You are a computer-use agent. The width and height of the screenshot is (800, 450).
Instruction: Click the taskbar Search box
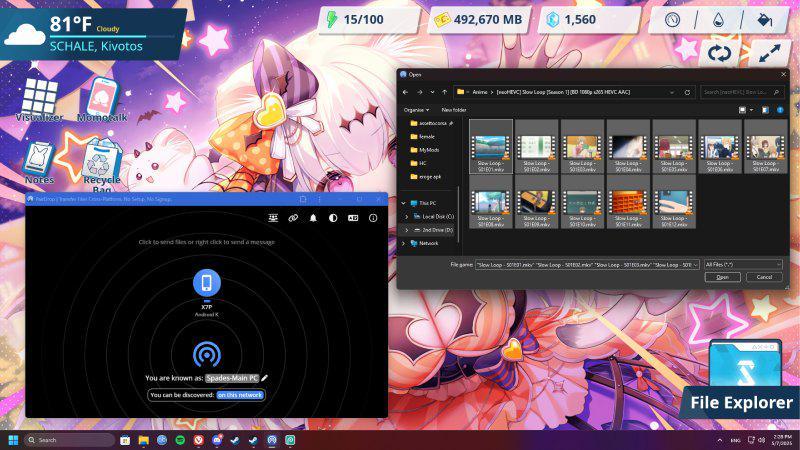(69, 440)
